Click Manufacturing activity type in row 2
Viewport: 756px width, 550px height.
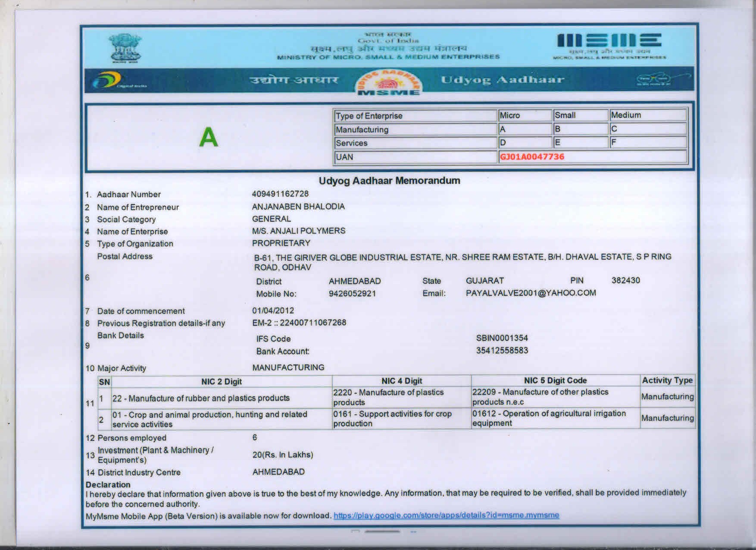coord(667,418)
